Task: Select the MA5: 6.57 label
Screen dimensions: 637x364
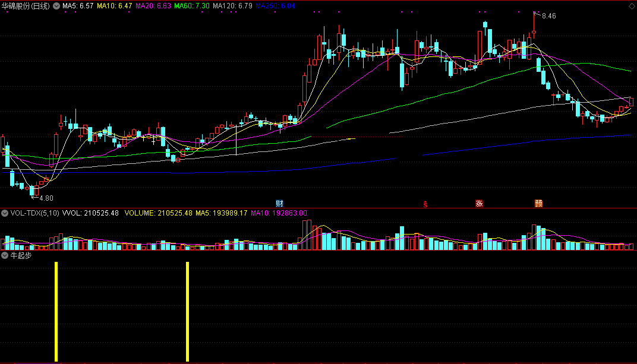Action: click(78, 6)
